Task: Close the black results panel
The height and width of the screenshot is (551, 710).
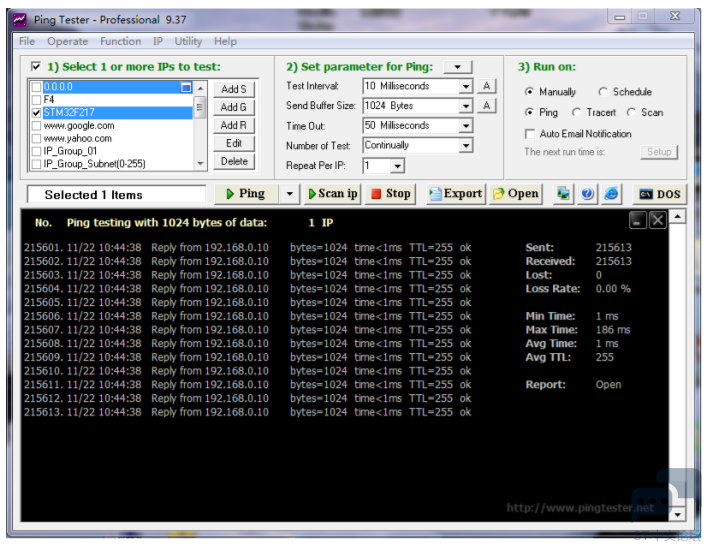Action: [x=657, y=220]
